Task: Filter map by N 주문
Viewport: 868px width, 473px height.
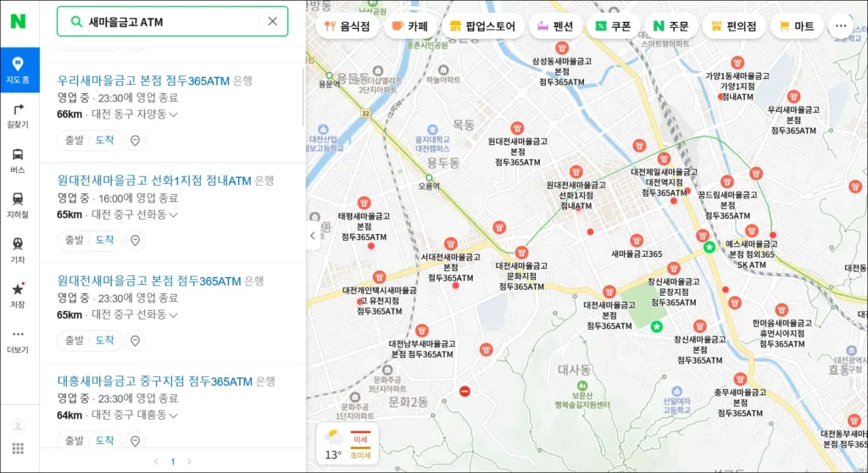Action: click(x=670, y=26)
